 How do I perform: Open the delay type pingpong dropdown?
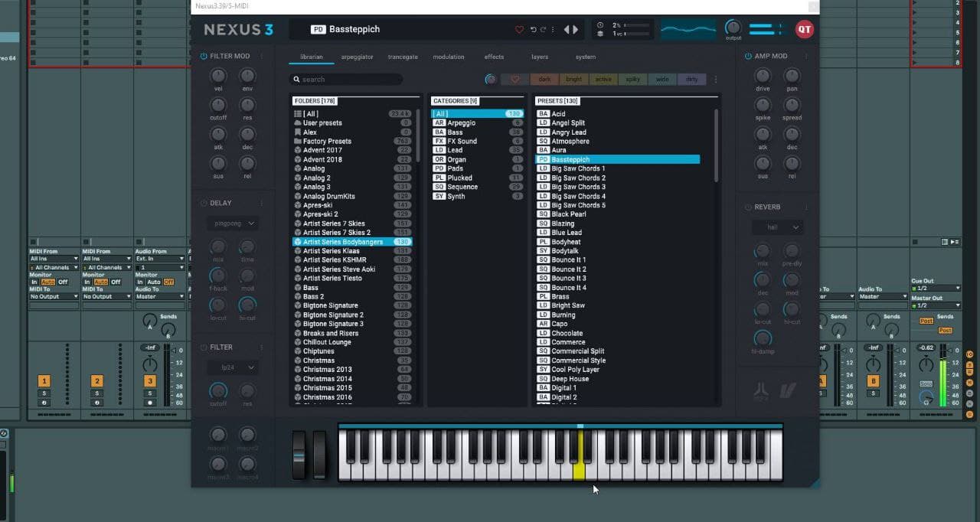coord(232,223)
